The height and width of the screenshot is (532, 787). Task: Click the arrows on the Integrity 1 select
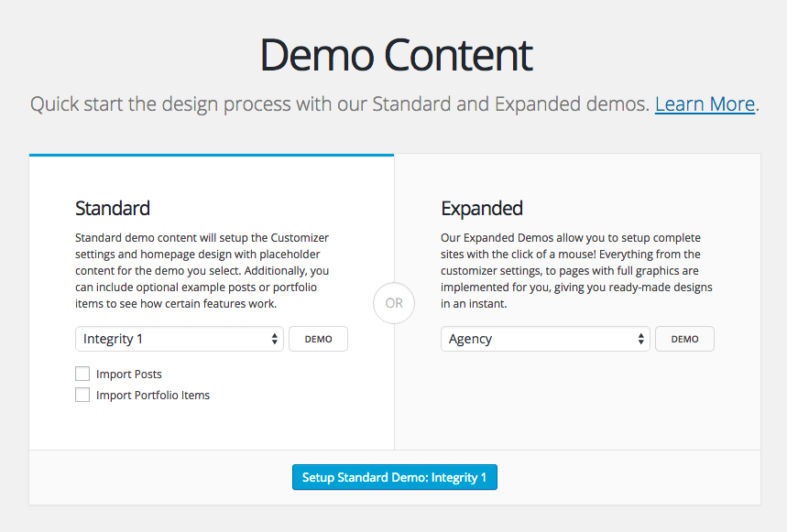[x=275, y=339]
